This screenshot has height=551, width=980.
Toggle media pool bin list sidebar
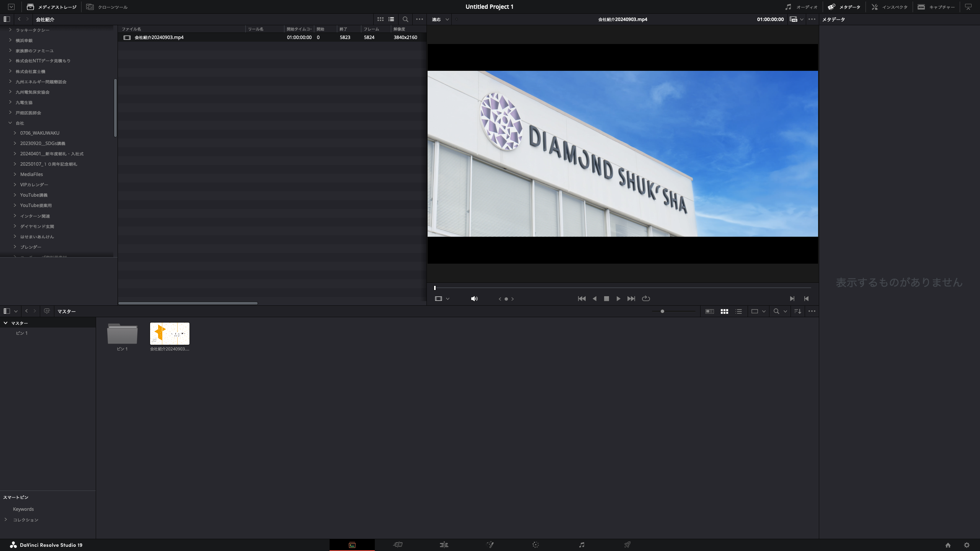click(x=7, y=311)
